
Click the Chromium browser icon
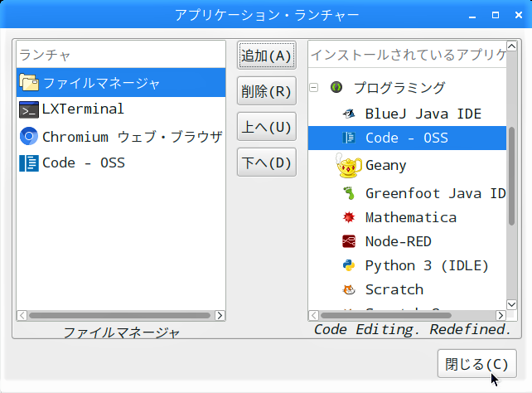(x=29, y=137)
